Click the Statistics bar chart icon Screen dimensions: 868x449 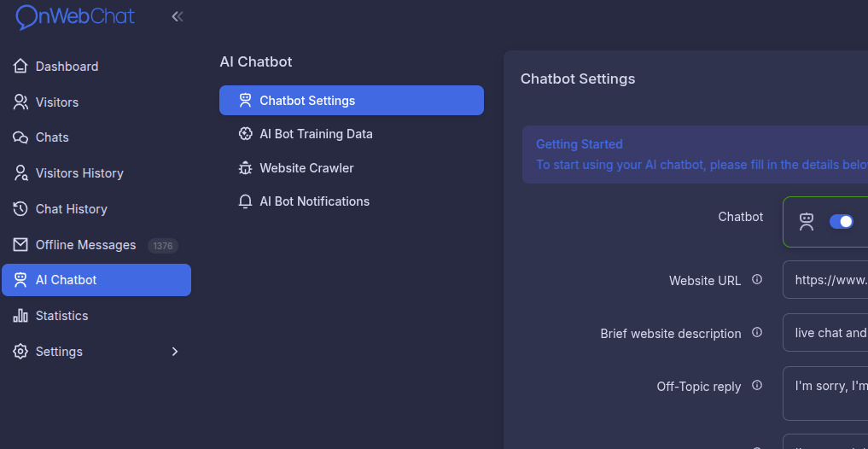(x=20, y=316)
